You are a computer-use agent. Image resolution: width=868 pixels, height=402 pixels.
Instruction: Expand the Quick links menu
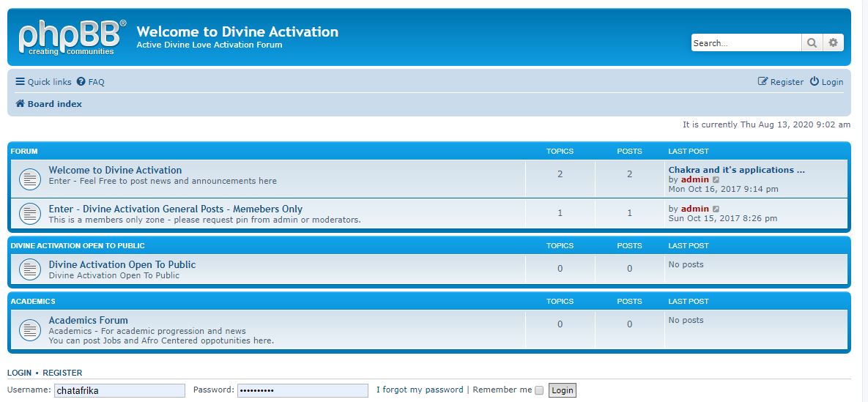[43, 82]
